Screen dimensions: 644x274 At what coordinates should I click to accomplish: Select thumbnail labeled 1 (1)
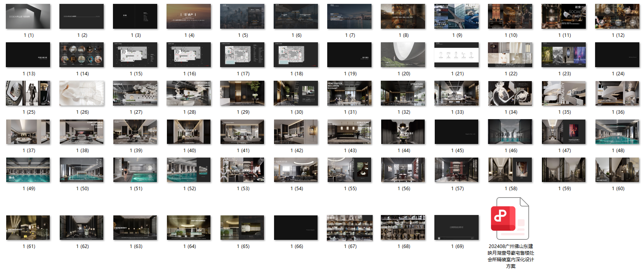28,16
